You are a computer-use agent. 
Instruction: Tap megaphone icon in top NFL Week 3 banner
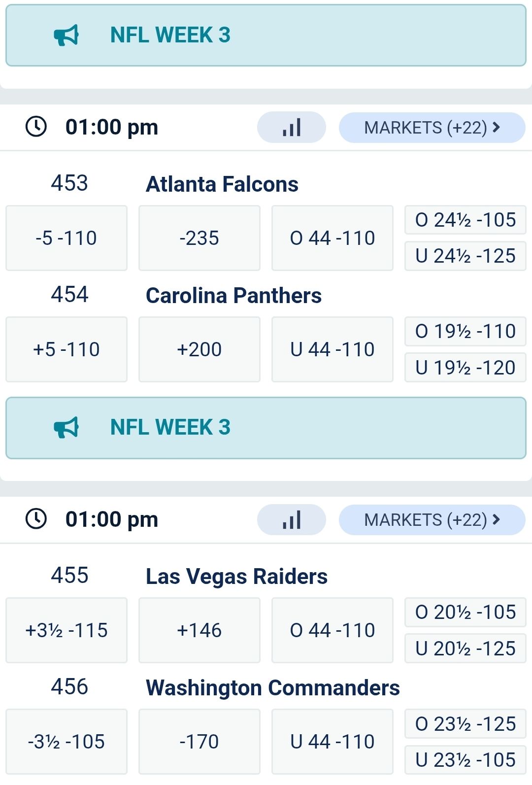click(66, 35)
